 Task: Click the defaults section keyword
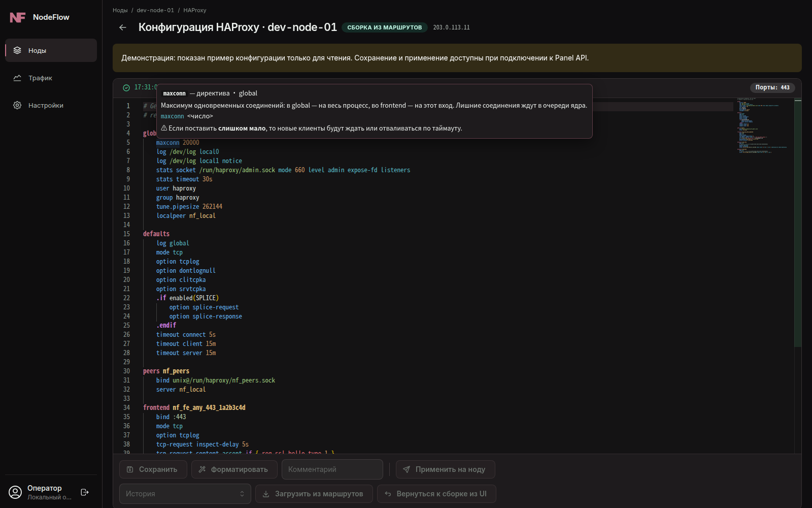[156, 234]
